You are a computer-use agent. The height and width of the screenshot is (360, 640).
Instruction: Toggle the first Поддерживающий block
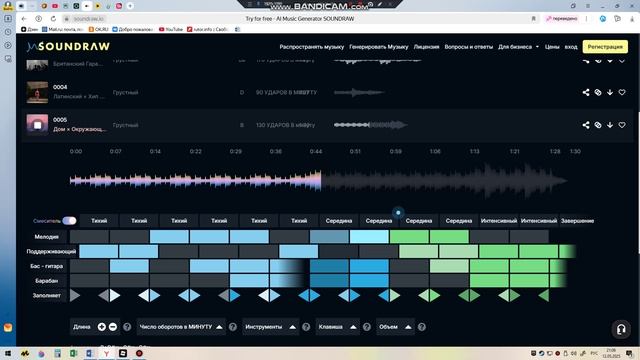click(99, 251)
